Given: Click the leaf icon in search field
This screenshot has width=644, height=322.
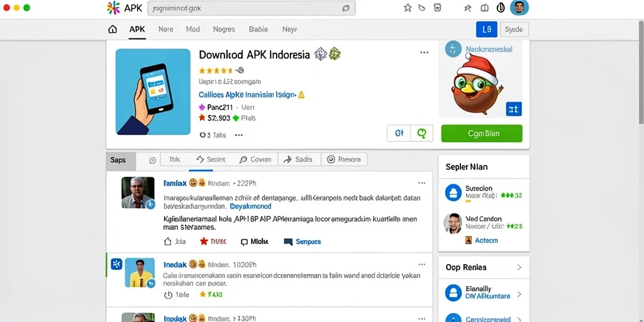Looking at the screenshot, I should [346, 8].
